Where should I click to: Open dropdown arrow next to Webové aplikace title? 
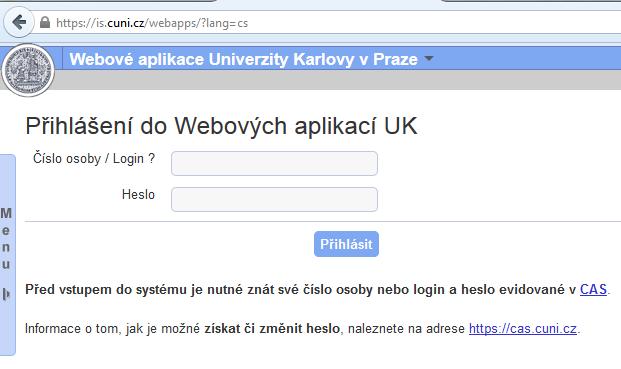[429, 59]
